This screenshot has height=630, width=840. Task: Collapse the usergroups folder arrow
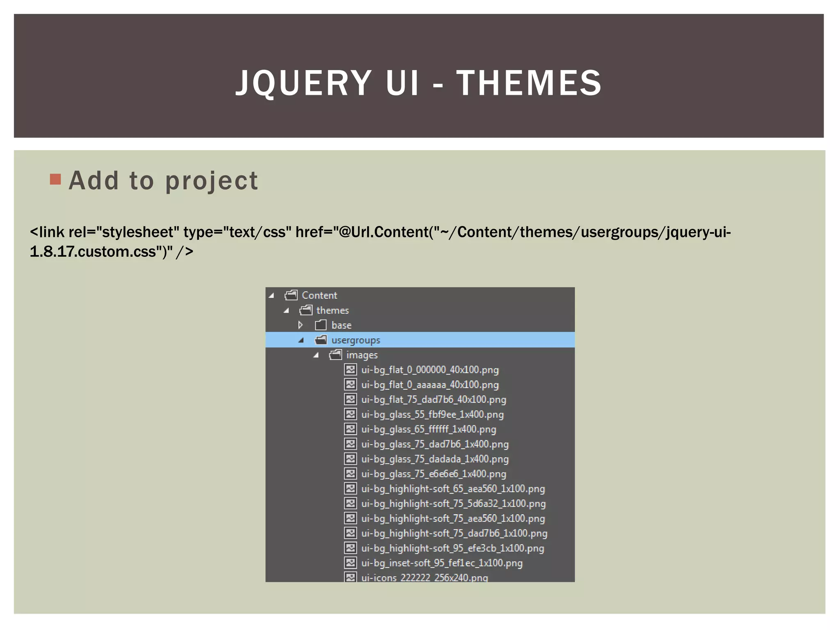point(301,340)
